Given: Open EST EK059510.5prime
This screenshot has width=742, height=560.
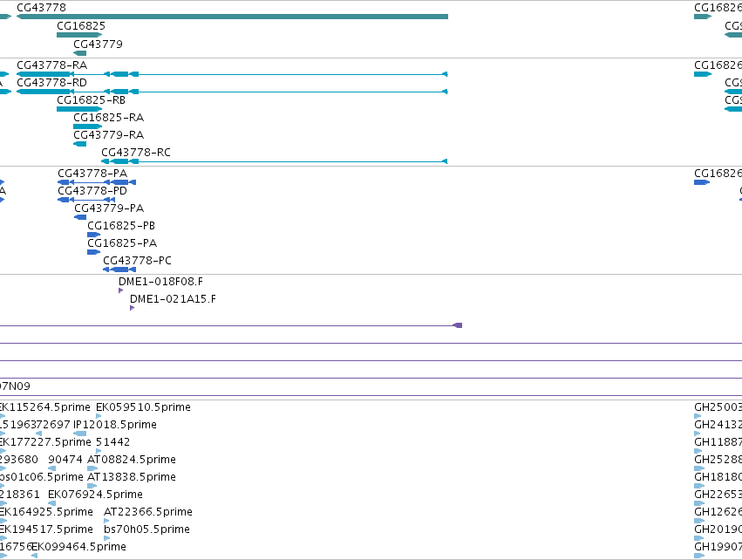Looking at the screenshot, I should point(143,407).
